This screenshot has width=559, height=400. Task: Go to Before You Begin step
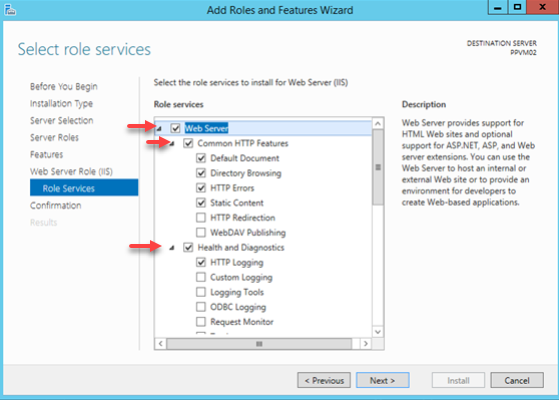[x=63, y=87]
